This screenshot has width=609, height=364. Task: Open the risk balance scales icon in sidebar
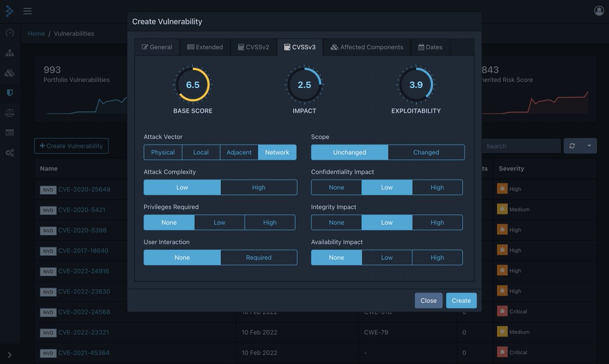click(10, 112)
